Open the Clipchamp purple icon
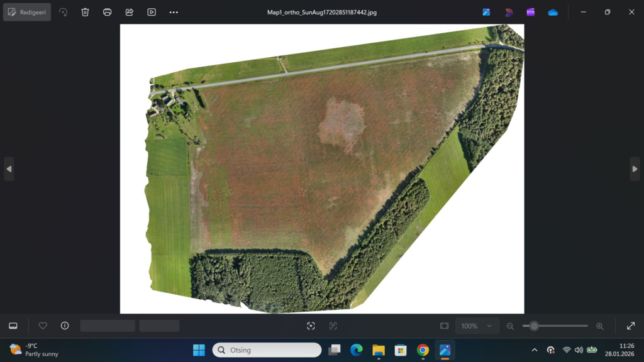644x362 pixels. click(x=531, y=12)
